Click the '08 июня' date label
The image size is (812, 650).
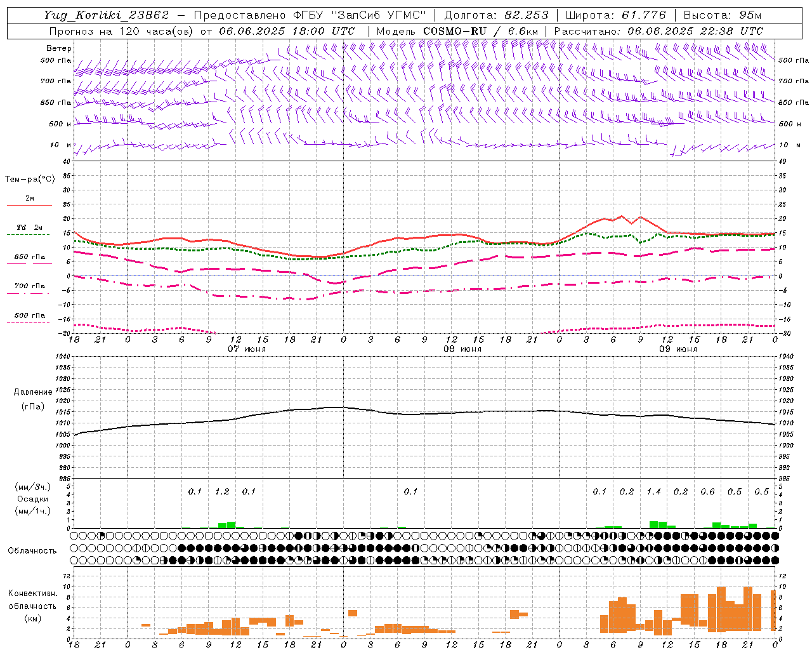click(x=462, y=349)
